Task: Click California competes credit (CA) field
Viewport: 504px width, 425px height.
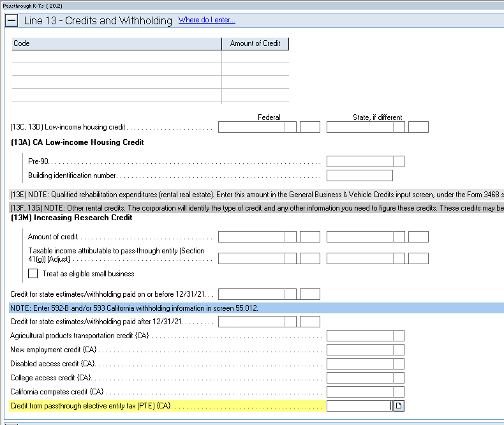Action: coord(360,392)
